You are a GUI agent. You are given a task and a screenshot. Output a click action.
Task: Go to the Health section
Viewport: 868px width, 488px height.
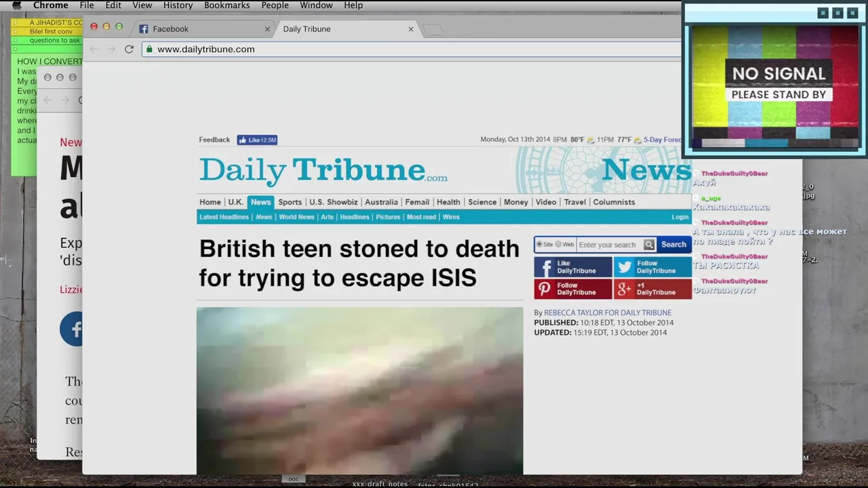(x=448, y=202)
